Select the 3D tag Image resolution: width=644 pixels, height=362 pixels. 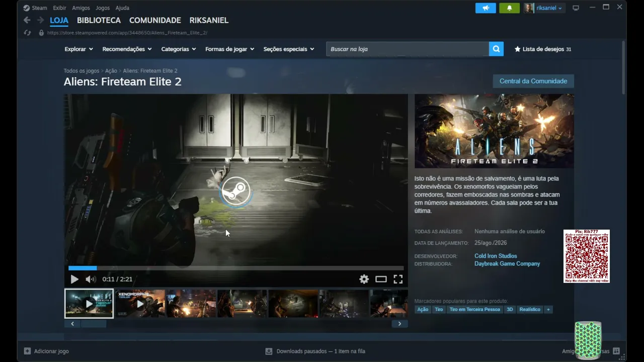[x=510, y=309]
